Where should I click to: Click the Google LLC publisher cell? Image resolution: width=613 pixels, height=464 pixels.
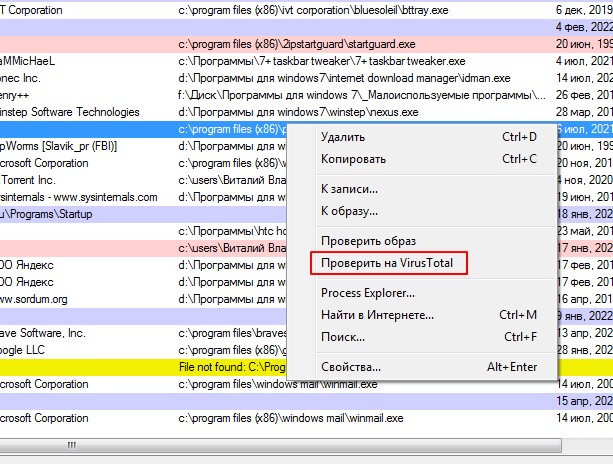click(x=22, y=350)
